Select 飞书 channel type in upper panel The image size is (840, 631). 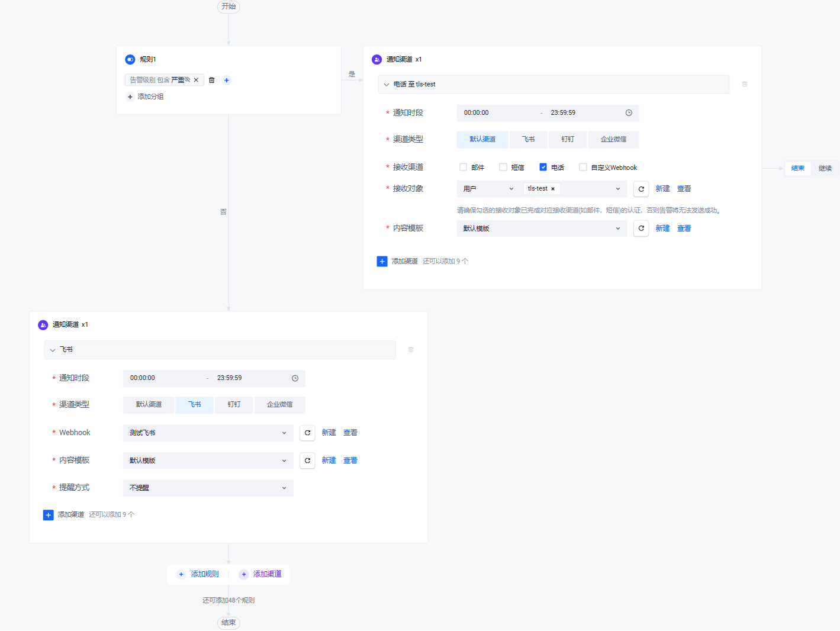(528, 139)
